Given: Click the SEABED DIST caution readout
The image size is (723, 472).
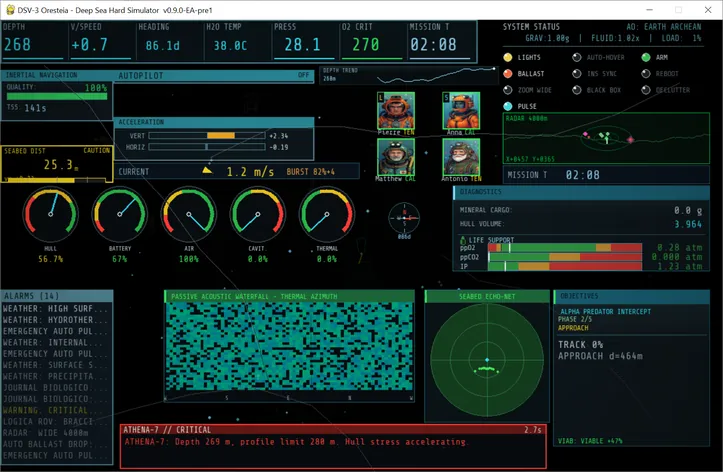Looking at the screenshot, I should [x=57, y=164].
